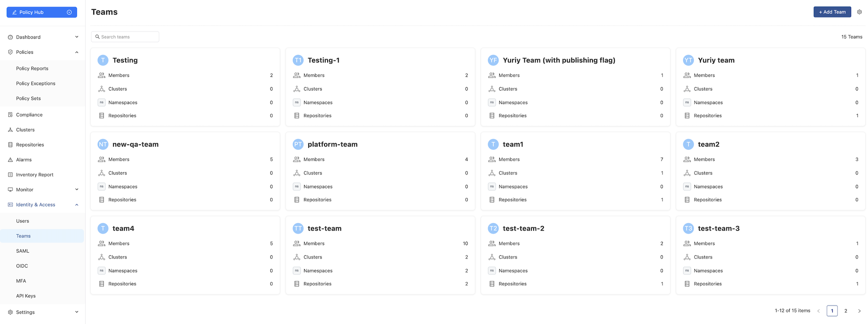The height and width of the screenshot is (324, 868).
Task: Click the Clusters sidebar icon
Action: [x=10, y=130]
